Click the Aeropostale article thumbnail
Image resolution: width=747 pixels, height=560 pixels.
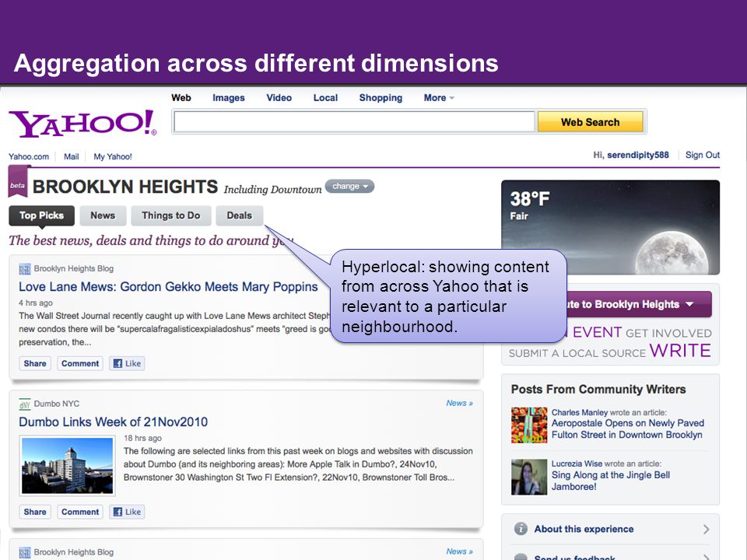point(529,425)
